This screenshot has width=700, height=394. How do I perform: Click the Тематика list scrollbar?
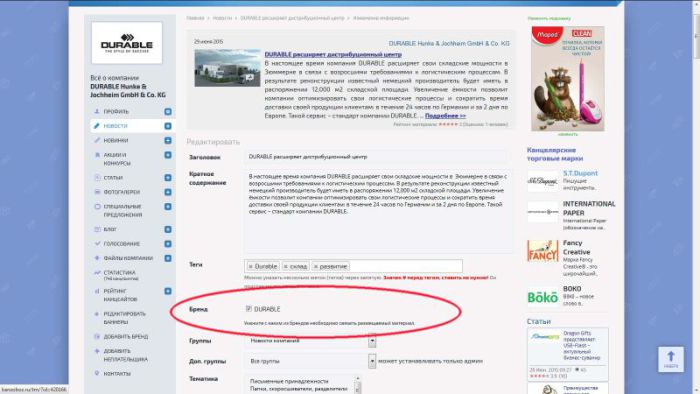[357, 385]
